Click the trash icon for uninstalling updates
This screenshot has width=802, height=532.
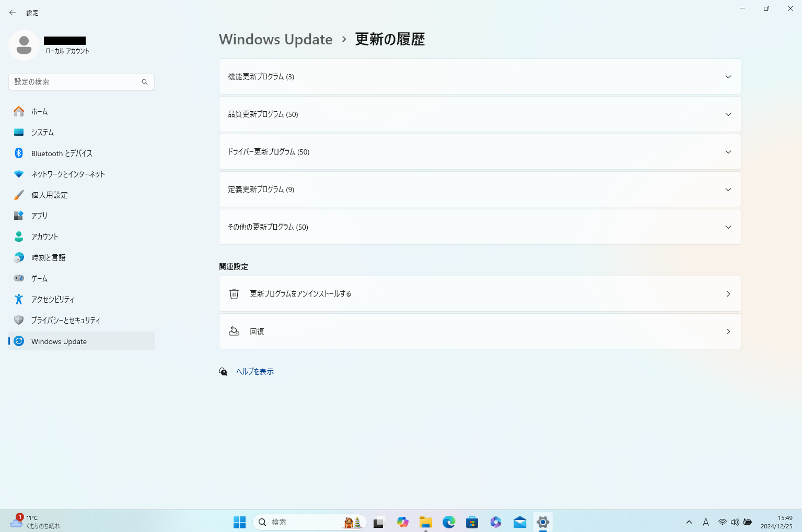pos(234,294)
